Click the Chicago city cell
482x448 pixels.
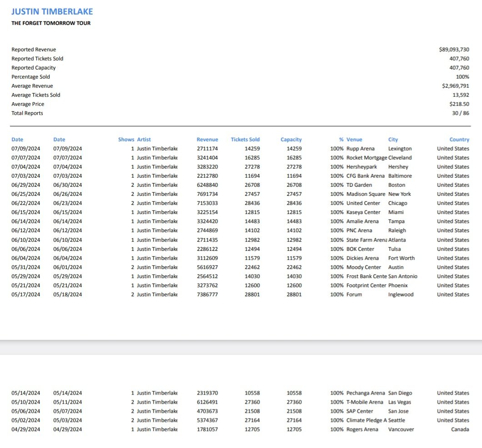[397, 203]
